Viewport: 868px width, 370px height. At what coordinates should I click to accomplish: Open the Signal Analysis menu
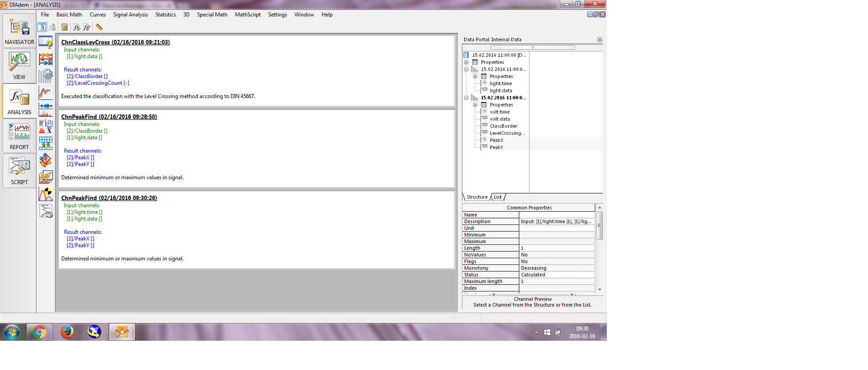tap(131, 15)
